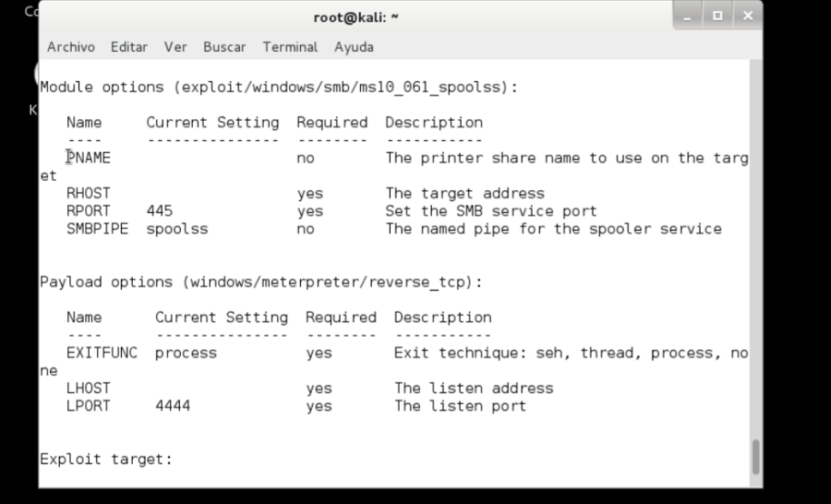This screenshot has height=504, width=831.
Task: Click the RPORT value 445
Action: tap(160, 211)
